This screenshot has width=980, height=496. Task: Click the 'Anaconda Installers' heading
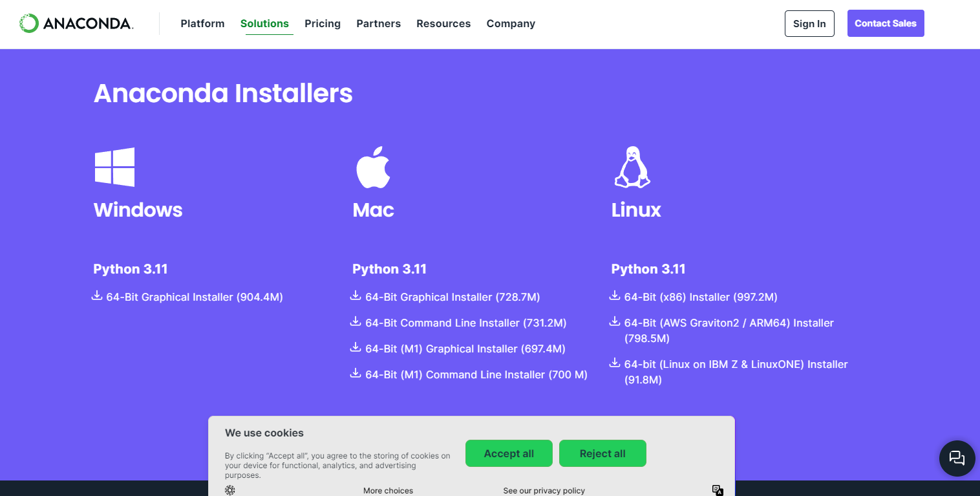pyautogui.click(x=223, y=93)
